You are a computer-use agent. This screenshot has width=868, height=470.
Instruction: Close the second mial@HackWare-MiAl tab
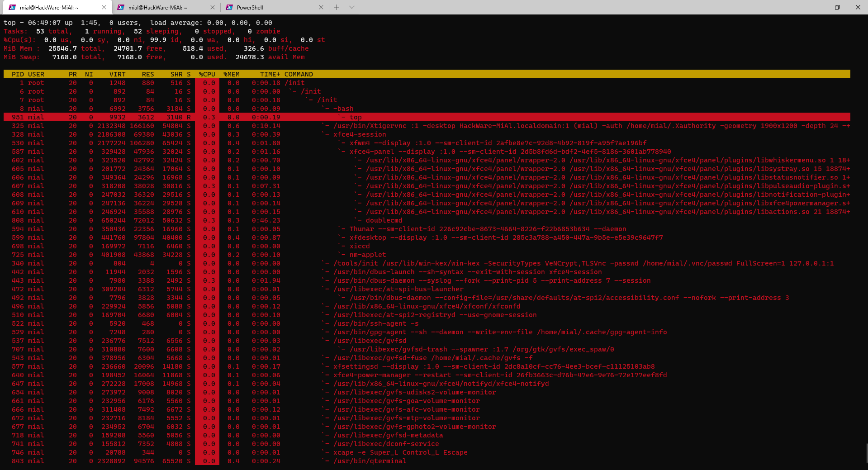pos(213,7)
